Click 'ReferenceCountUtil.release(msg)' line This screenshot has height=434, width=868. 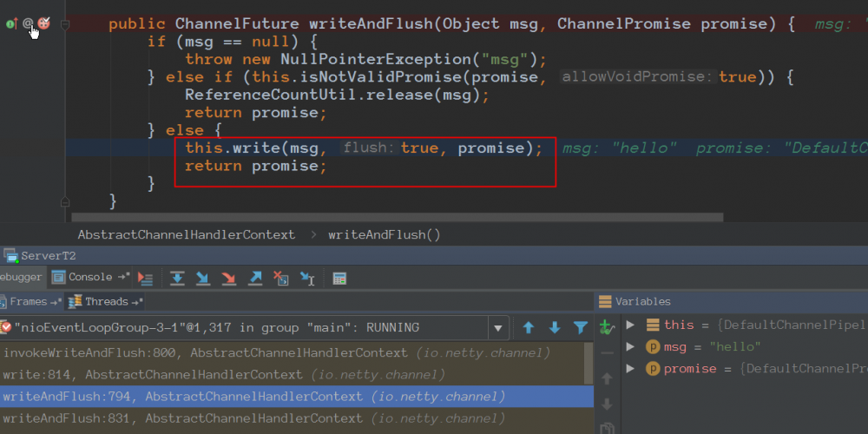point(338,95)
